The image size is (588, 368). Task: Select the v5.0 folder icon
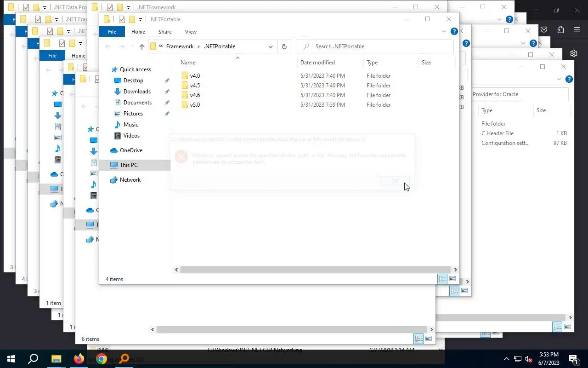pyautogui.click(x=185, y=105)
